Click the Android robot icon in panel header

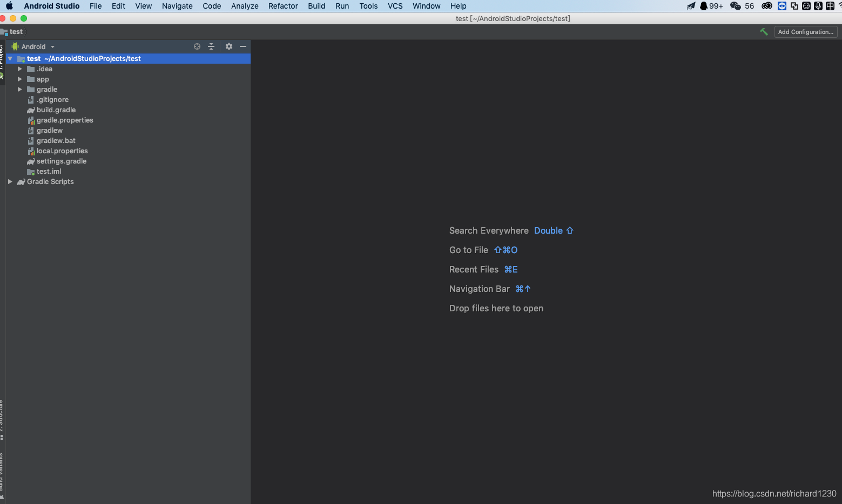(x=15, y=46)
